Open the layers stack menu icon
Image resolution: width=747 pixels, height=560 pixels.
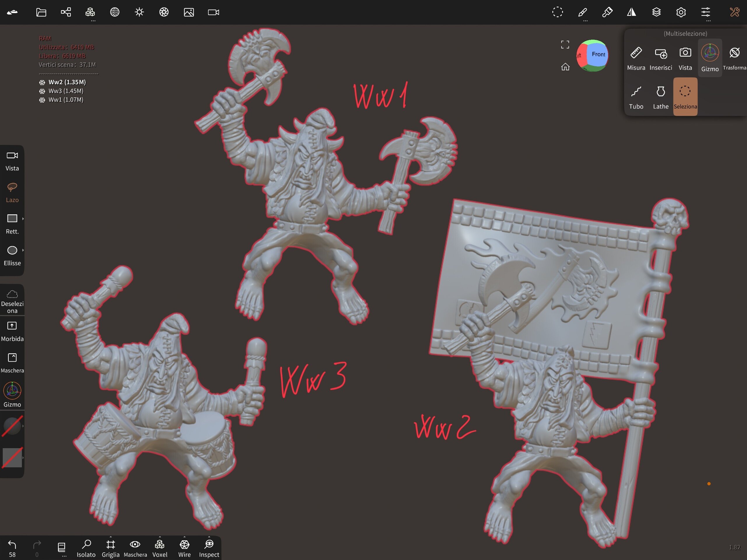pos(656,13)
